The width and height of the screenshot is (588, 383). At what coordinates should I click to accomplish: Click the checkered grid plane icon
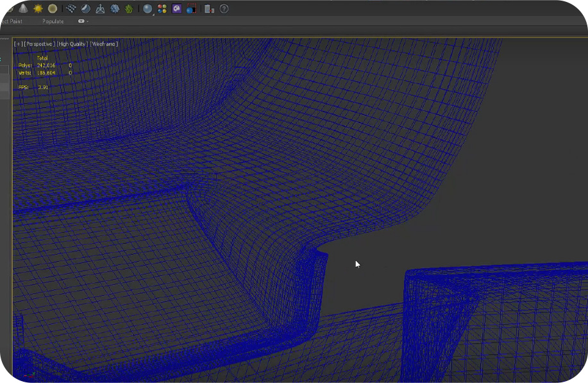(x=71, y=9)
